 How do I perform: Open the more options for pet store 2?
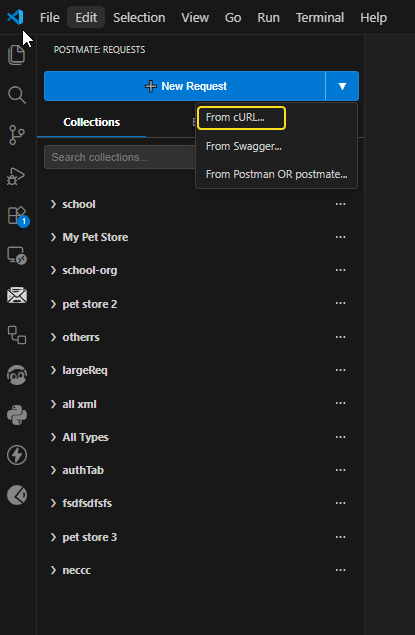(x=341, y=304)
